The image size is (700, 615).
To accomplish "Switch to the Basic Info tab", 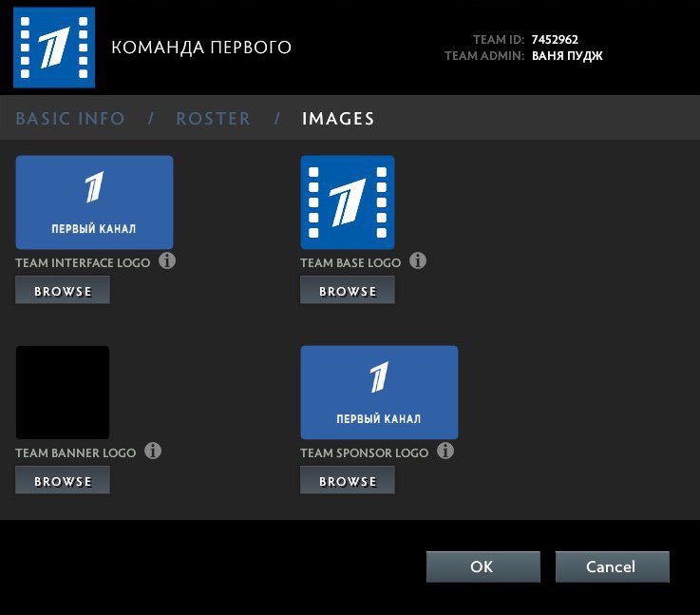I will (x=70, y=119).
